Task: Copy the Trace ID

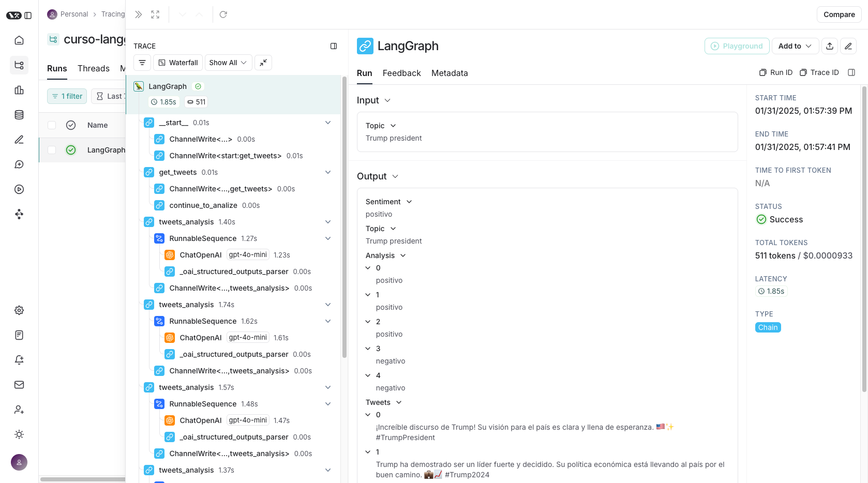Action: (819, 72)
